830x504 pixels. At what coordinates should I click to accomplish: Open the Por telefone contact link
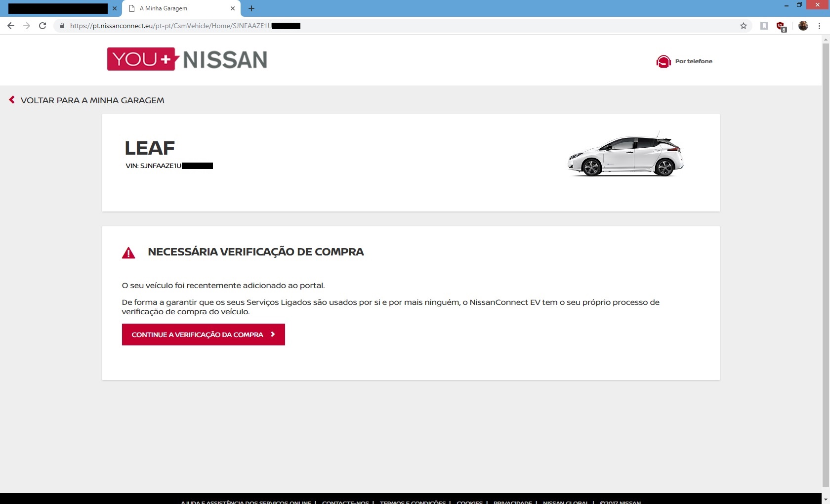(694, 61)
